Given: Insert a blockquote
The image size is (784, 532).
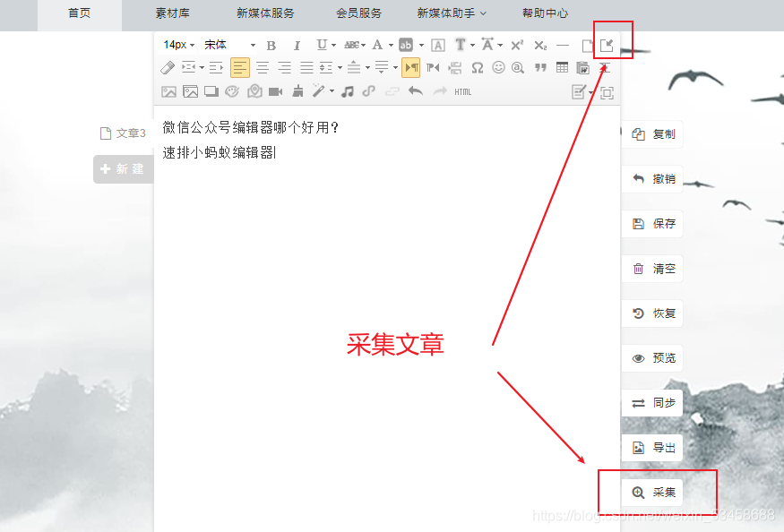Looking at the screenshot, I should tap(540, 67).
